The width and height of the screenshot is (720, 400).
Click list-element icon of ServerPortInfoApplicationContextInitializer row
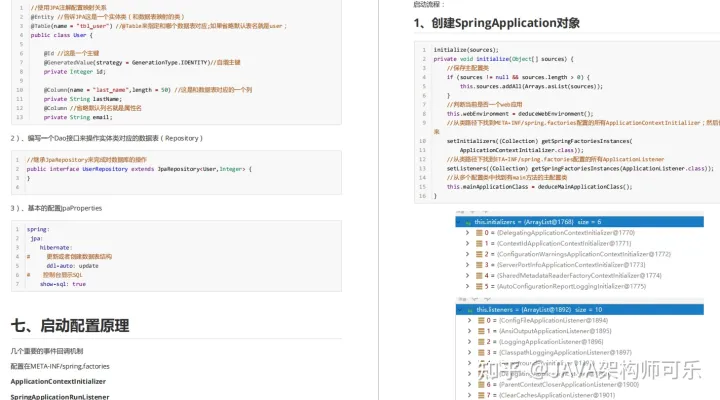pos(479,265)
